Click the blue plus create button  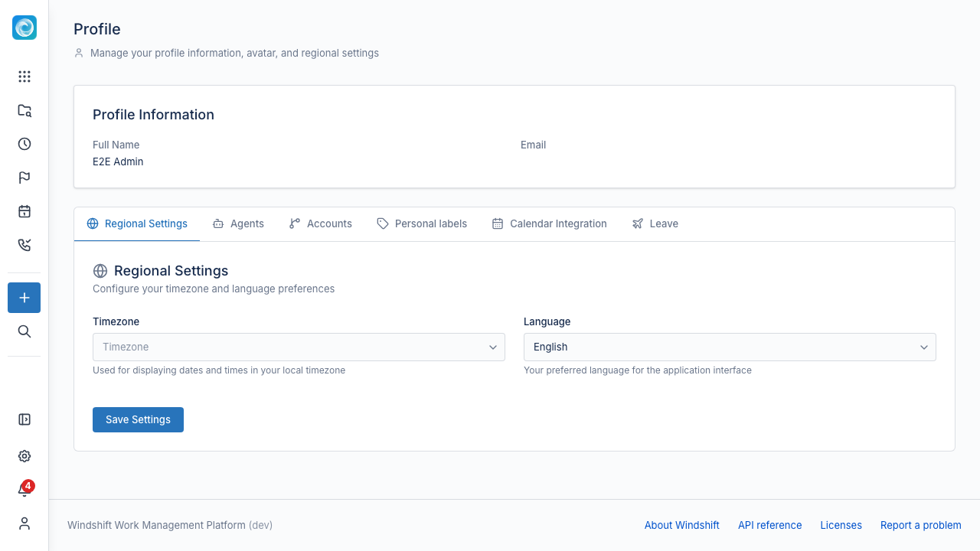coord(24,298)
